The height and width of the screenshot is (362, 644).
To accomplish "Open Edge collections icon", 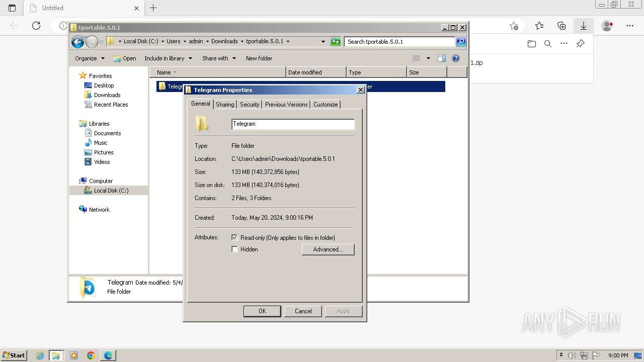I will point(561,26).
